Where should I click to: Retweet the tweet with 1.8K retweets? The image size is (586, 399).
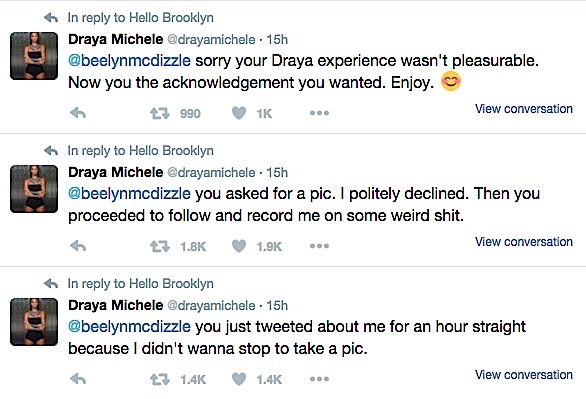[x=160, y=246]
